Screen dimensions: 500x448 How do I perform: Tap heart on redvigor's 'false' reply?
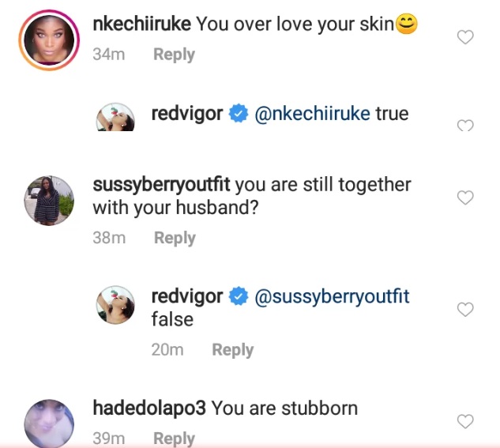[x=466, y=310]
